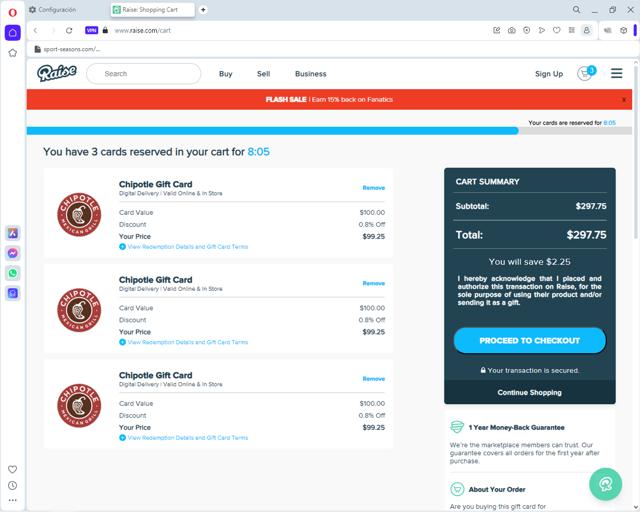Open the green chat support bubble
Screen dimensions: 640x512
pyautogui.click(x=605, y=484)
